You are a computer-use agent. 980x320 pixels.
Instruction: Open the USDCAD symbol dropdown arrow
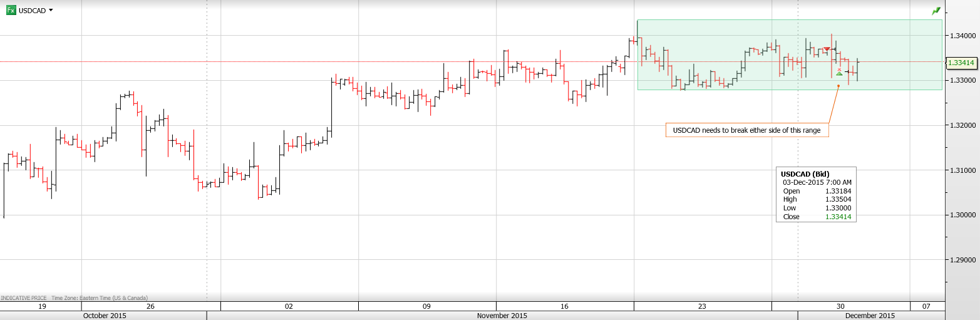pos(51,11)
